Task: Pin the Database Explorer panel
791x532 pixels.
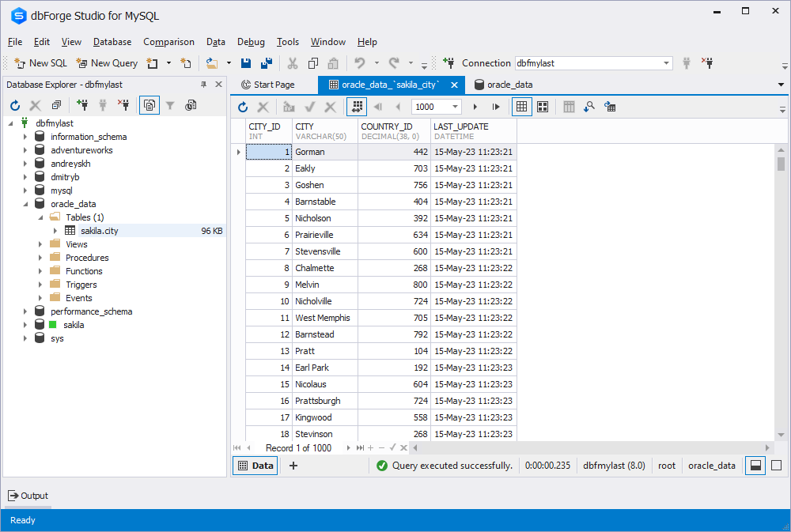Action: [x=204, y=85]
